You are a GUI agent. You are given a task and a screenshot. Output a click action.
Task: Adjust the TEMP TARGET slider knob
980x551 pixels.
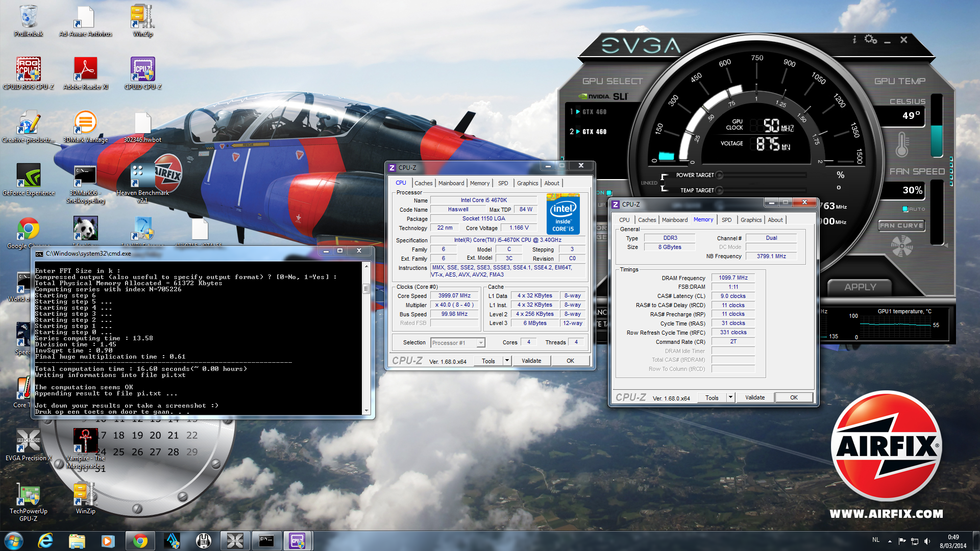720,190
